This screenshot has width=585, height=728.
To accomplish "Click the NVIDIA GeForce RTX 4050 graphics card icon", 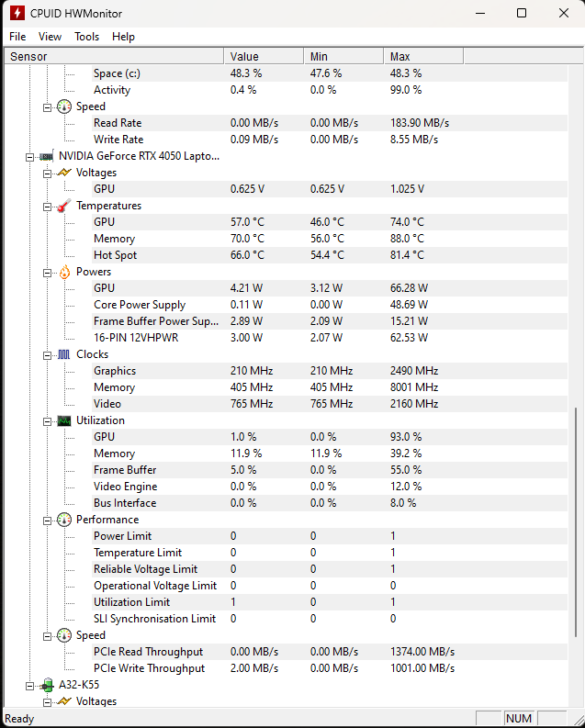I will point(46,156).
